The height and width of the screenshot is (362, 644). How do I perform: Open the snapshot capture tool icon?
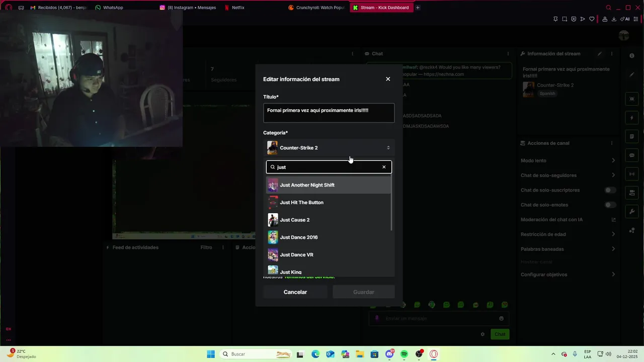point(565,19)
